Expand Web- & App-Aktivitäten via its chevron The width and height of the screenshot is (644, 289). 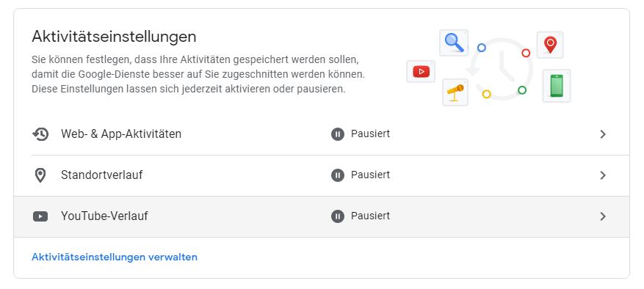tap(603, 134)
